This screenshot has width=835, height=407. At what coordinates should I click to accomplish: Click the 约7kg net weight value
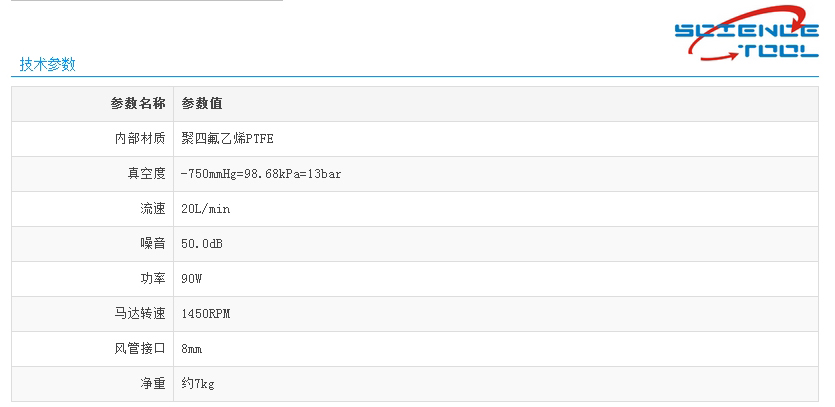click(x=198, y=384)
